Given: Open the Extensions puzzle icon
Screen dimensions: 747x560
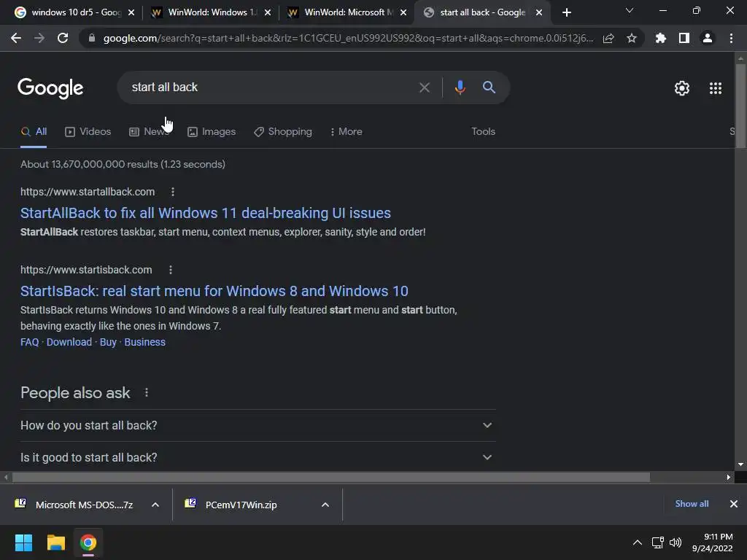Looking at the screenshot, I should 661,38.
